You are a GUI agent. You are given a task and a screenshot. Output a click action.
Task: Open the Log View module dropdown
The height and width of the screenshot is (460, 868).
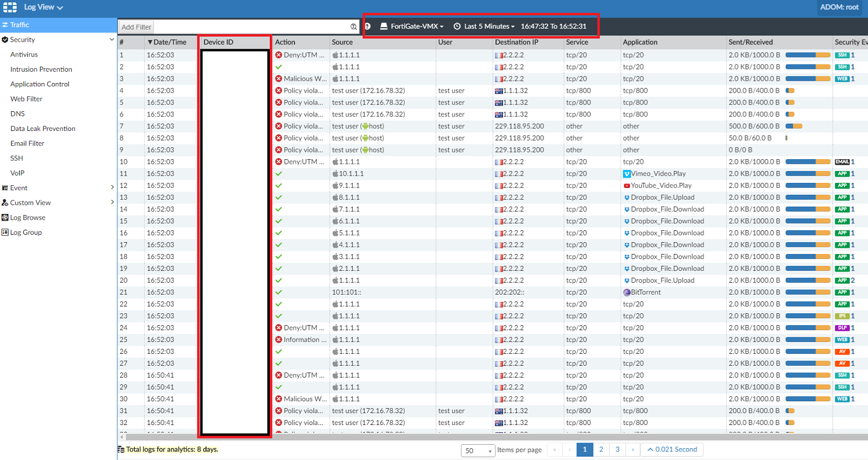pos(43,7)
